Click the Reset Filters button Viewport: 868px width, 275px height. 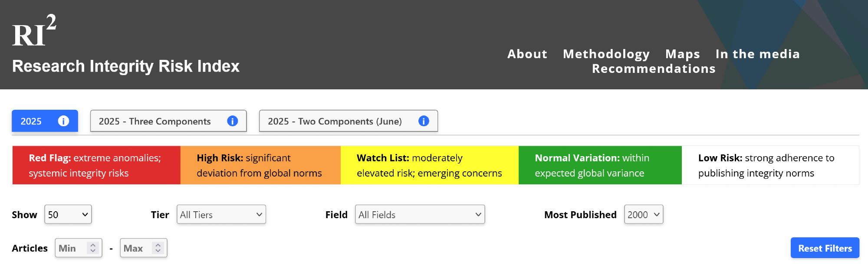(825, 248)
